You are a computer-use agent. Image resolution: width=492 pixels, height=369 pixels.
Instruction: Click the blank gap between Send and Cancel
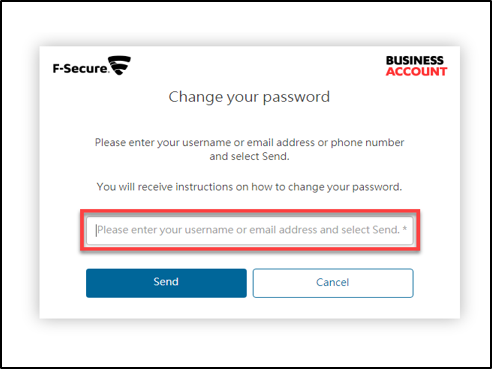pos(250,283)
